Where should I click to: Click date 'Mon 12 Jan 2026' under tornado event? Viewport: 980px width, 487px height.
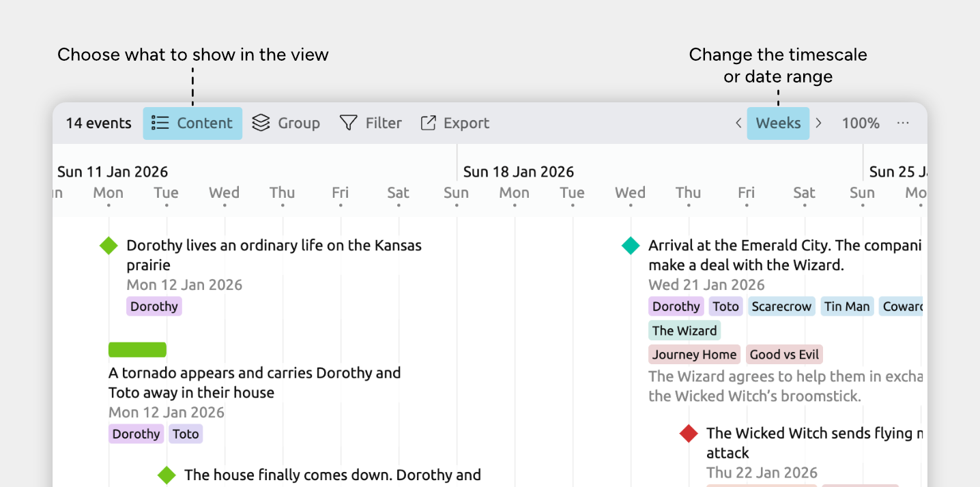[167, 412]
